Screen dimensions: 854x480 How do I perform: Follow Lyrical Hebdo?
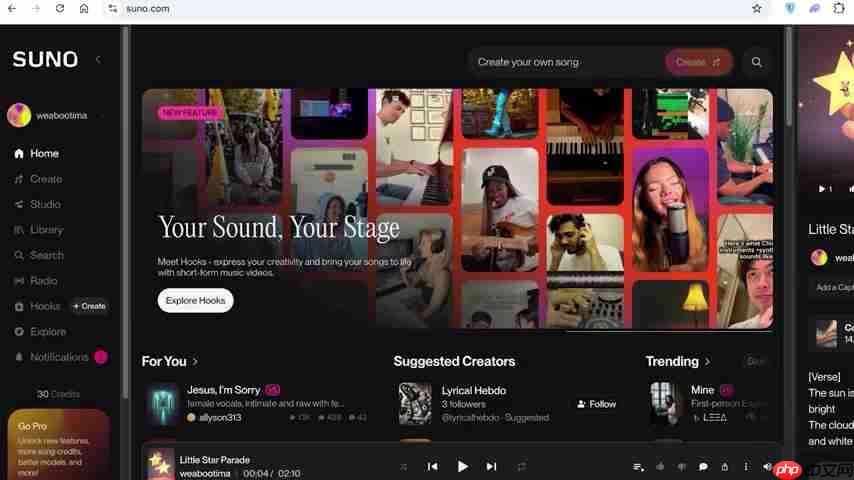click(596, 404)
